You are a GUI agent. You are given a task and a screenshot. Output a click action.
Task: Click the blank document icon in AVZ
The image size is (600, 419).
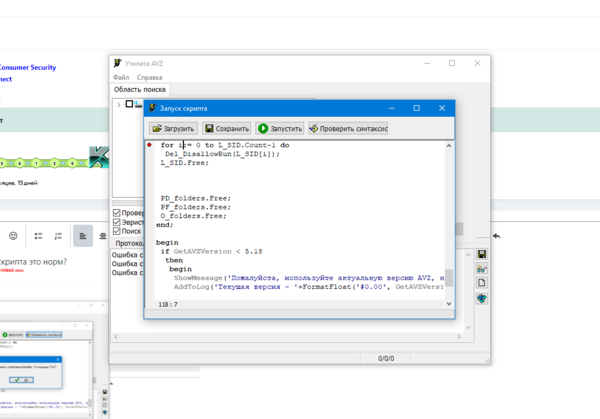point(482,283)
